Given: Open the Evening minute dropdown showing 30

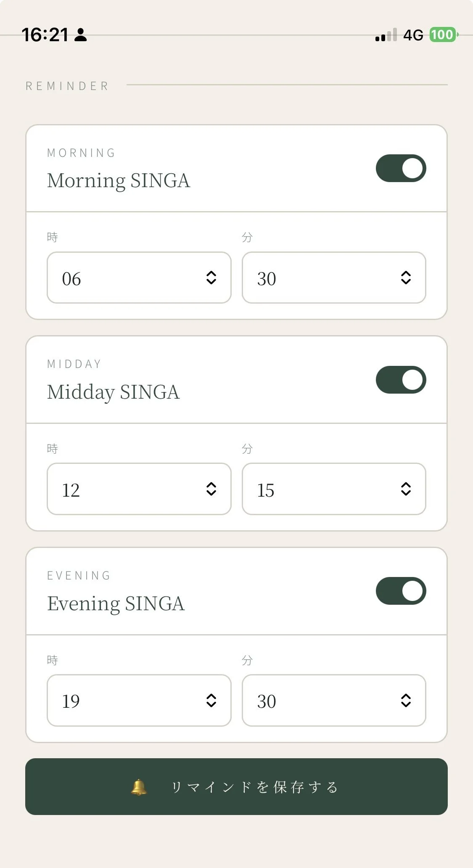Looking at the screenshot, I should (x=334, y=701).
